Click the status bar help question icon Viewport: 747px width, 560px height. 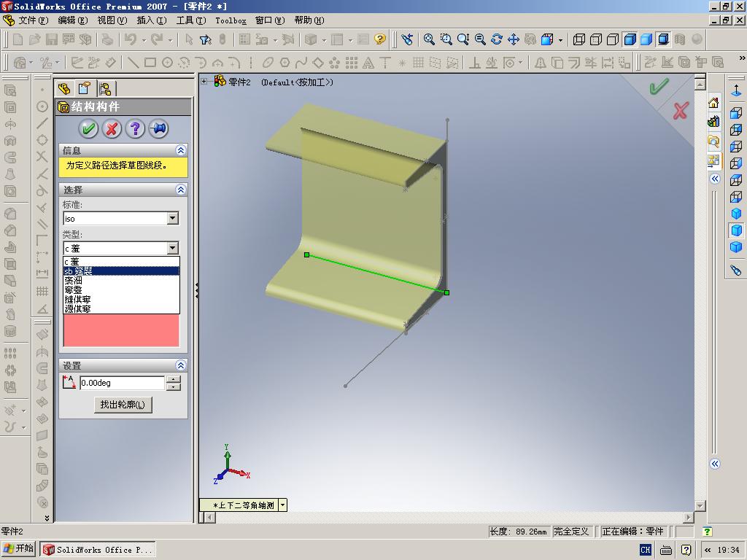[x=708, y=532]
